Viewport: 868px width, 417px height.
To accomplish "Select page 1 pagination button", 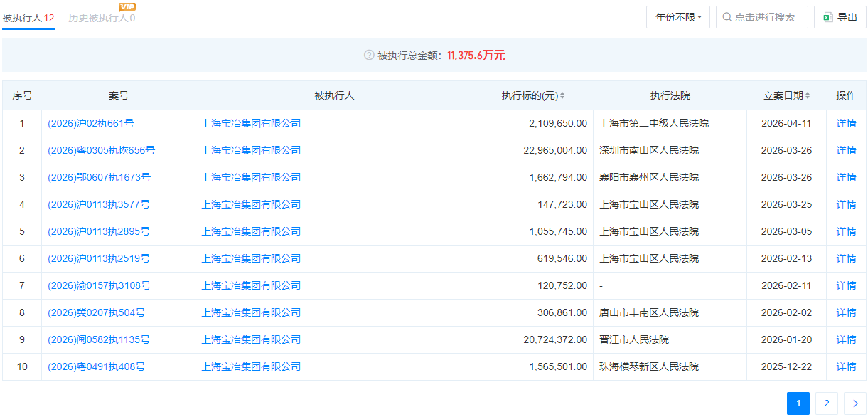I will coord(798,403).
